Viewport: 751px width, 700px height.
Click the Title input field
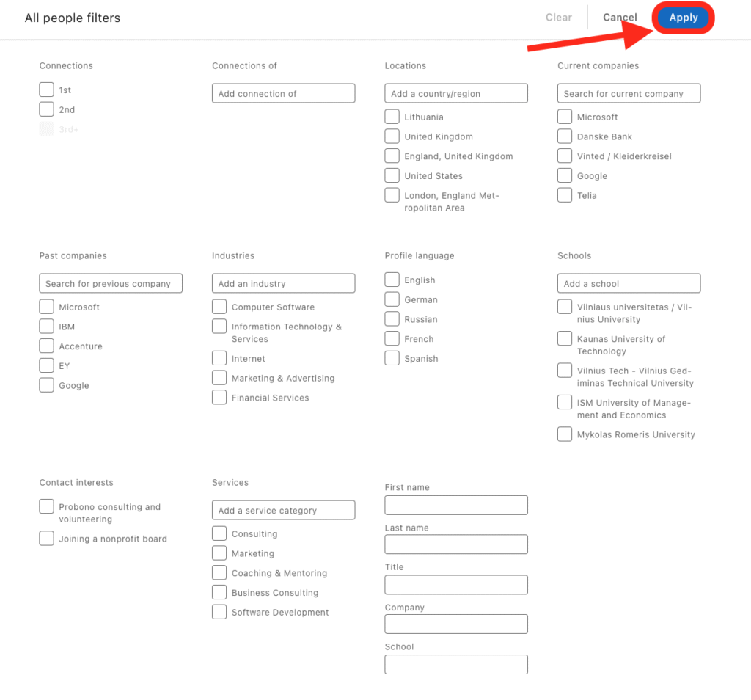(456, 585)
